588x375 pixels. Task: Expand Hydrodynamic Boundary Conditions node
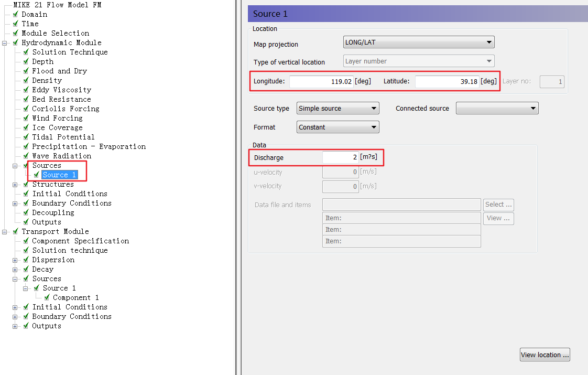click(15, 203)
